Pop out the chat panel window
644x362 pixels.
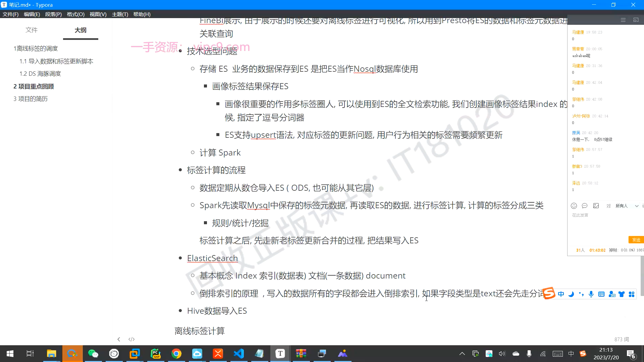636,20
